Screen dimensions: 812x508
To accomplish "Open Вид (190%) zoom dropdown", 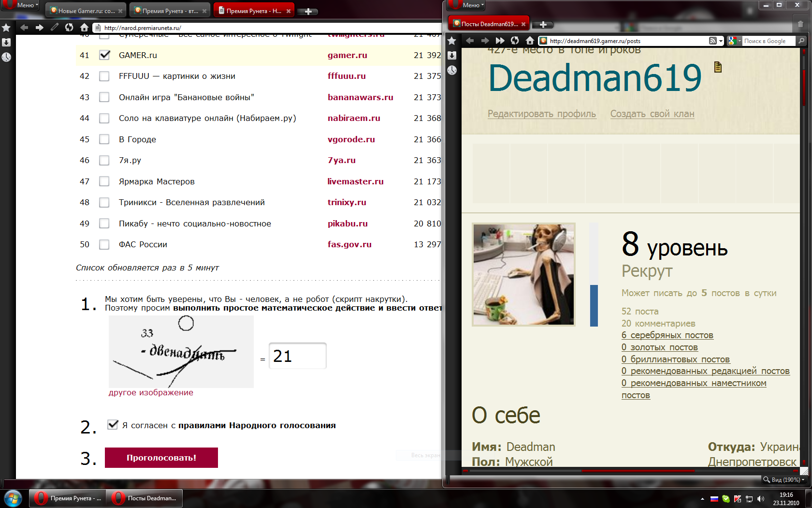I will 784,479.
